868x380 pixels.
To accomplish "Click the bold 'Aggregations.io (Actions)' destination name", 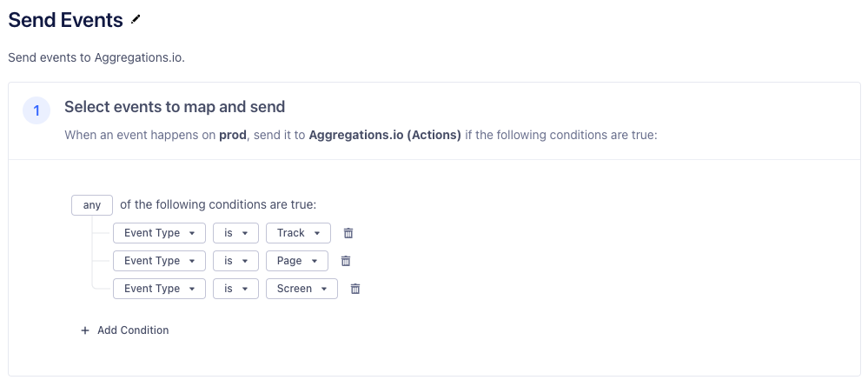I will click(x=385, y=137).
